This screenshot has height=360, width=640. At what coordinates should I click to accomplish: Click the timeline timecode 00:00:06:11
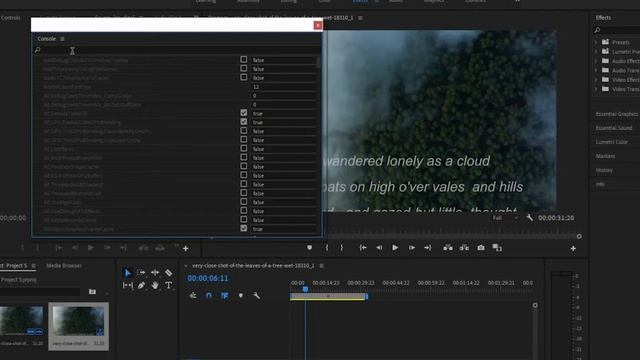208,278
